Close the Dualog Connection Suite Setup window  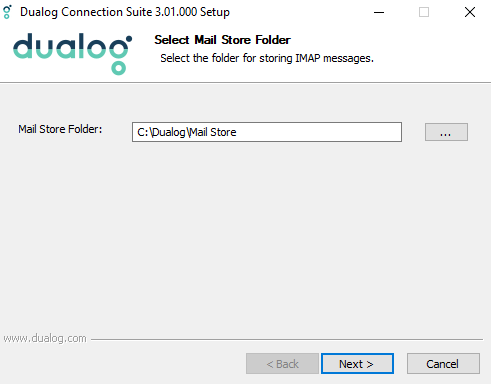[470, 12]
